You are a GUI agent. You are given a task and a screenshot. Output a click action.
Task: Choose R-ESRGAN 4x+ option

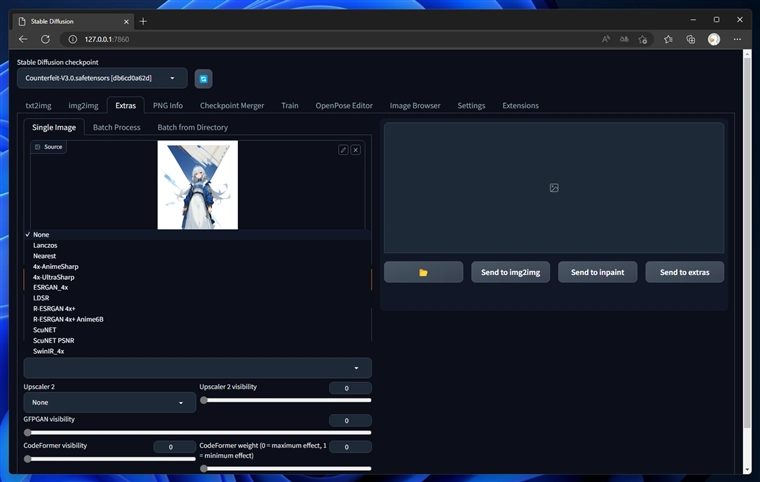click(198, 308)
